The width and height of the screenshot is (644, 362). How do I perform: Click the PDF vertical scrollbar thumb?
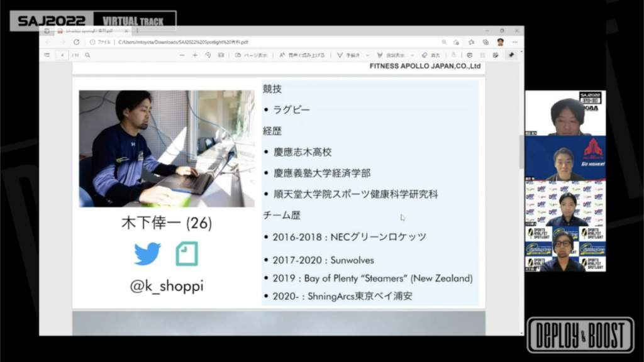(521, 152)
